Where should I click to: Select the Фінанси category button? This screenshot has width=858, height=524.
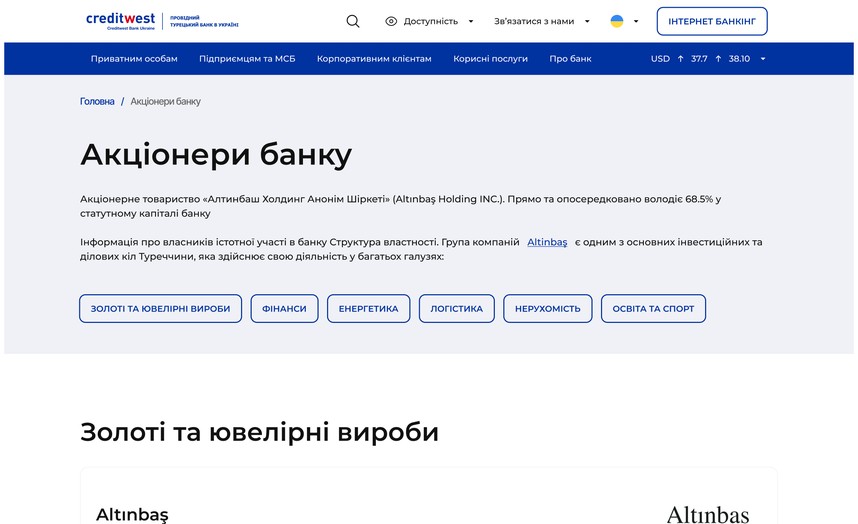[285, 308]
